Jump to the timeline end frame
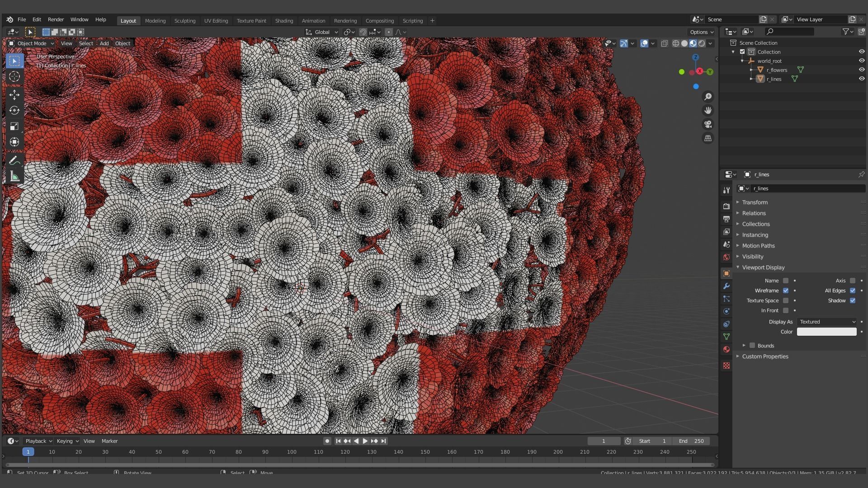 383,441
